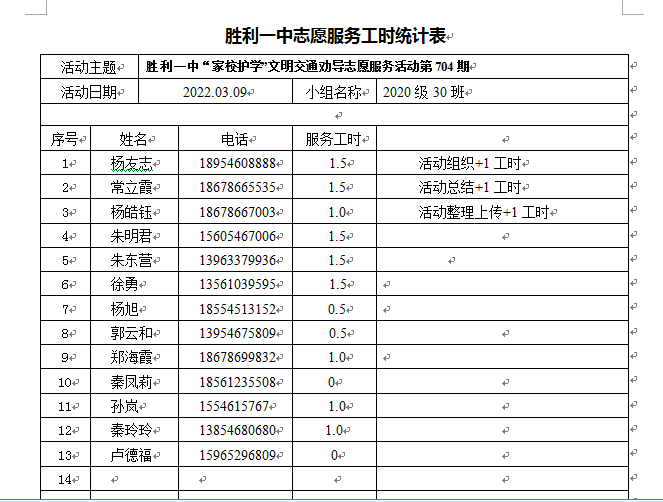Click the group name 2020级30班
Screen dimensions: 663x502
423,92
